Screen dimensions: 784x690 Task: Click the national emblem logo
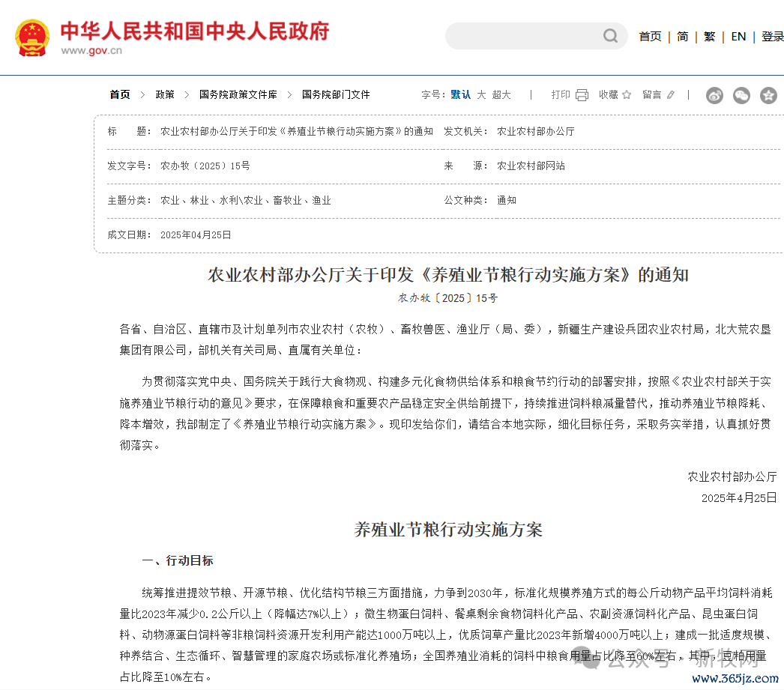33,37
